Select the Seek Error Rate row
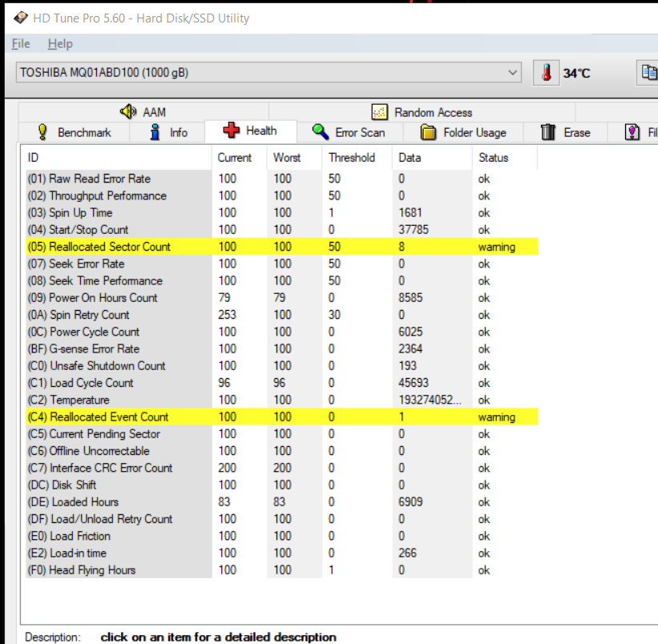Image resolution: width=658 pixels, height=644 pixels. click(x=281, y=264)
